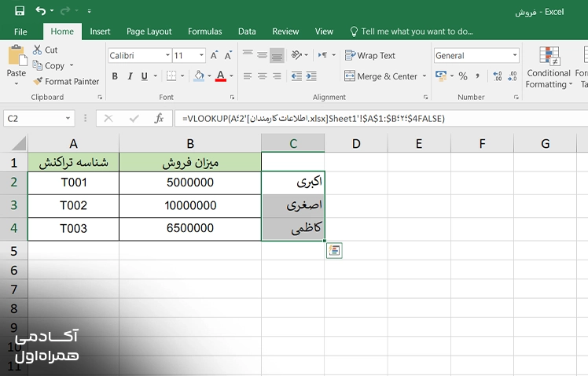This screenshot has width=588, height=376.
Task: Expand the Paste options arrow
Action: click(17, 83)
